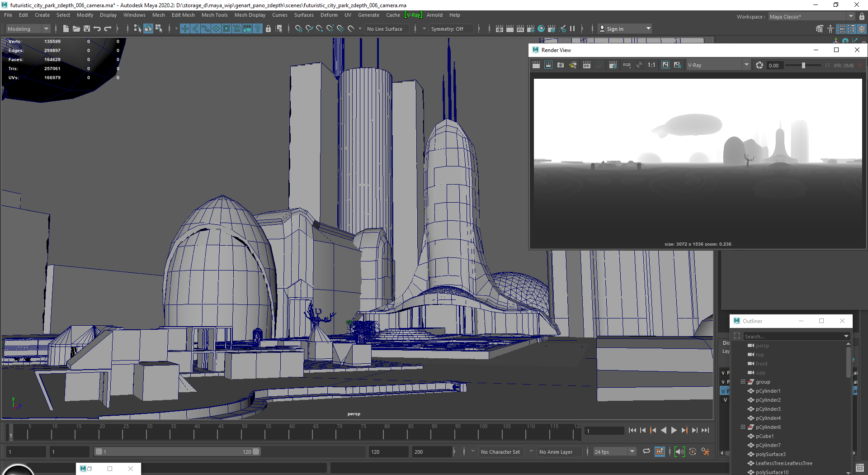
Task: Keep current image in Render View
Action: point(665,65)
